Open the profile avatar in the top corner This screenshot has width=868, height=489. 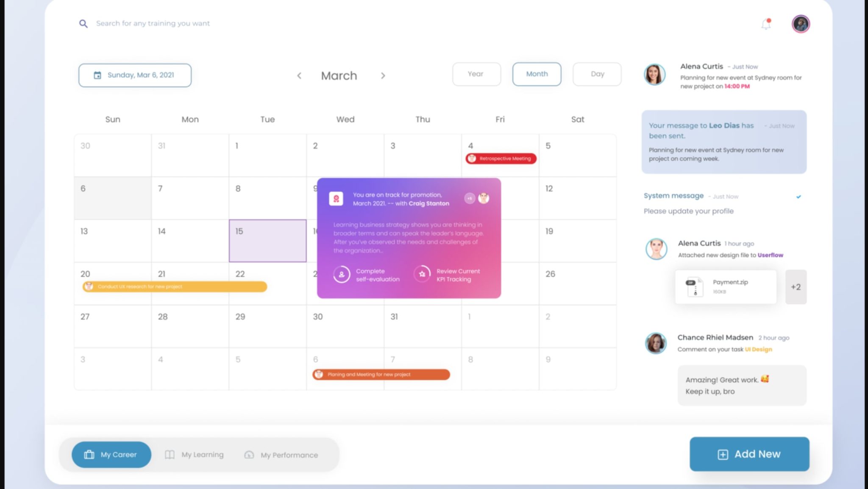tap(801, 24)
